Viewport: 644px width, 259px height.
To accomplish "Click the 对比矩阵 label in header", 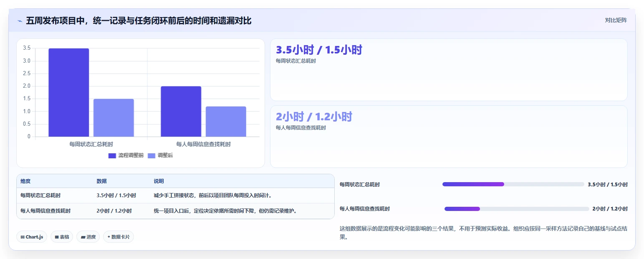I will [x=616, y=20].
